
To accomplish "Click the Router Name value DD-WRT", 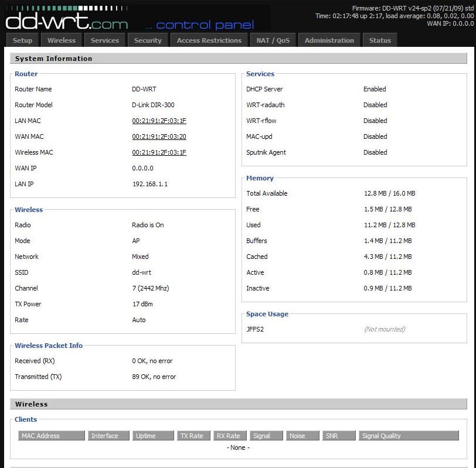I will click(x=144, y=89).
